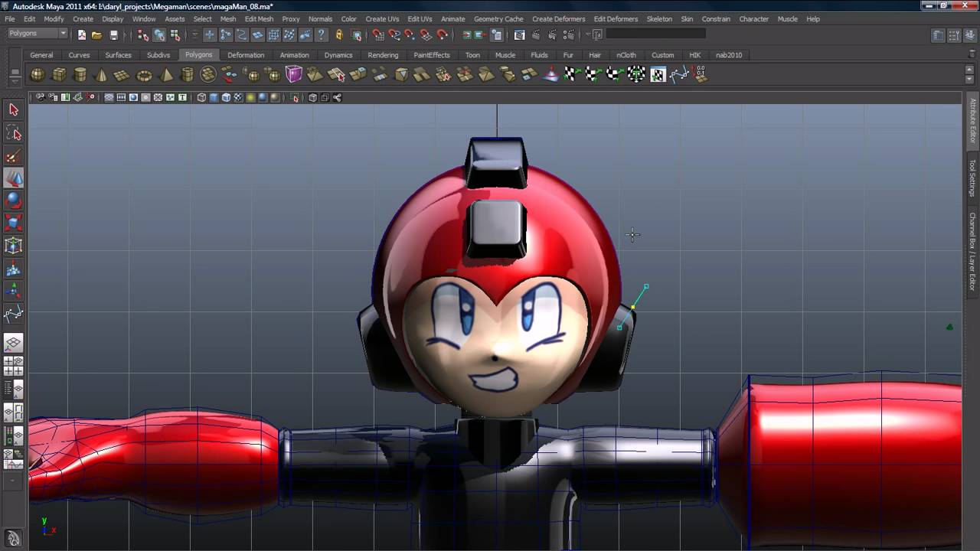Open the shelf options menu arrow

pos(15,81)
